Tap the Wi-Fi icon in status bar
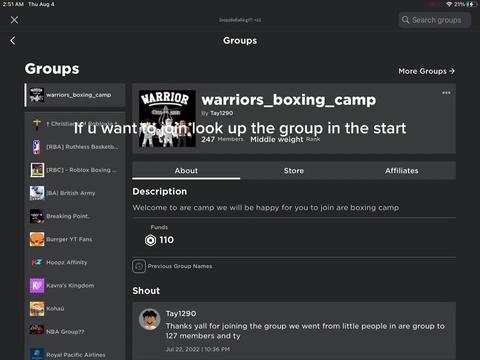Viewport: 480px width, 360px height. 449,4
